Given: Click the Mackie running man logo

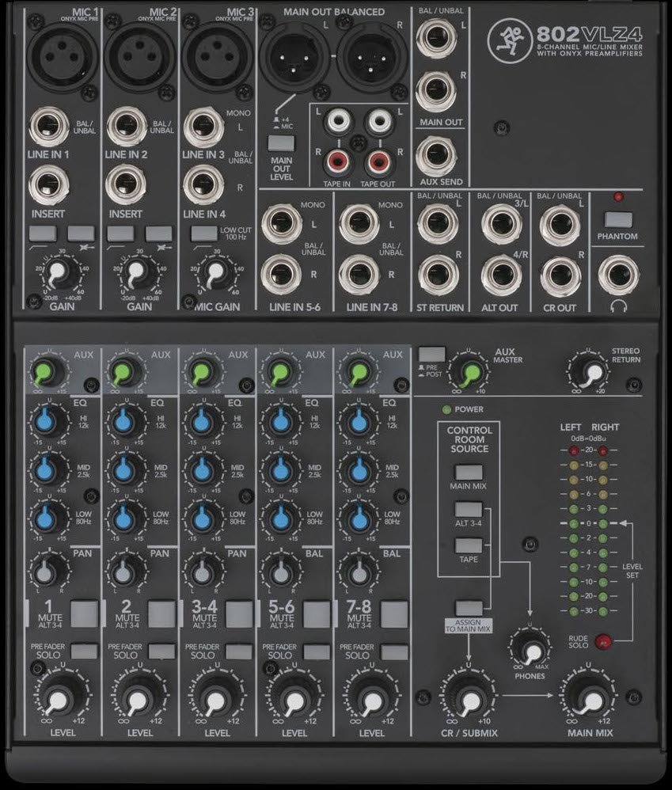Looking at the screenshot, I should pyautogui.click(x=509, y=40).
